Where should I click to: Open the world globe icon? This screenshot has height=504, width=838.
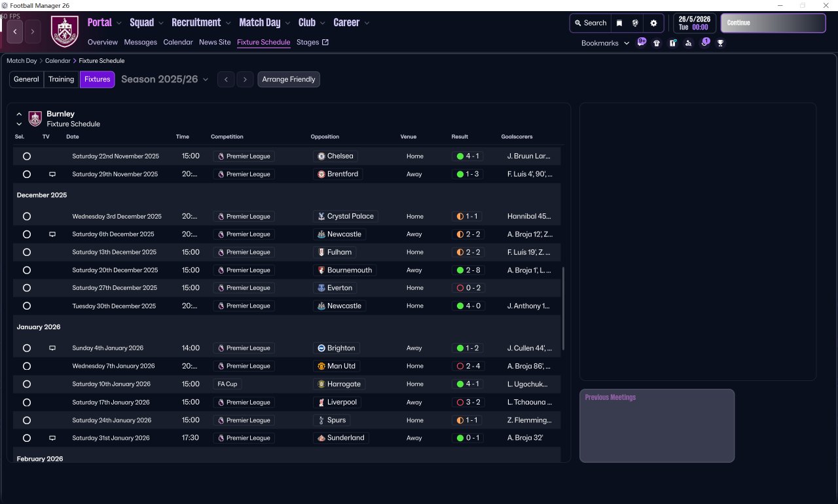coord(635,23)
